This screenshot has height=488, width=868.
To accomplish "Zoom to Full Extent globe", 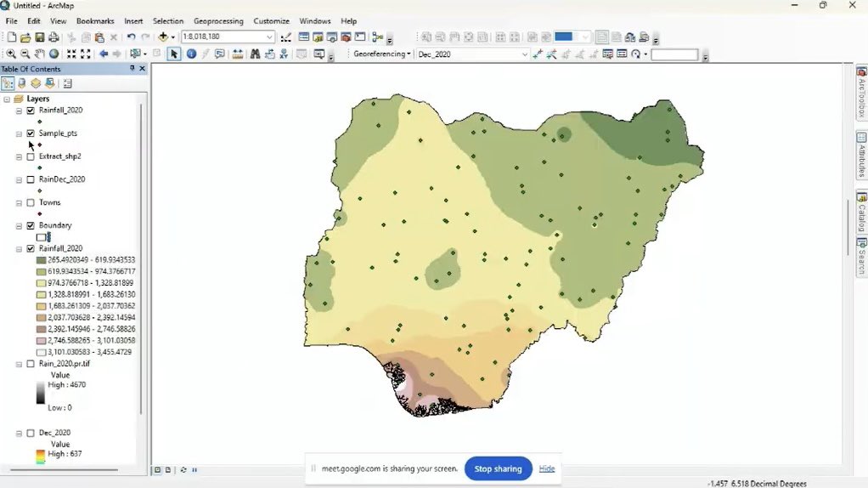I will [54, 54].
